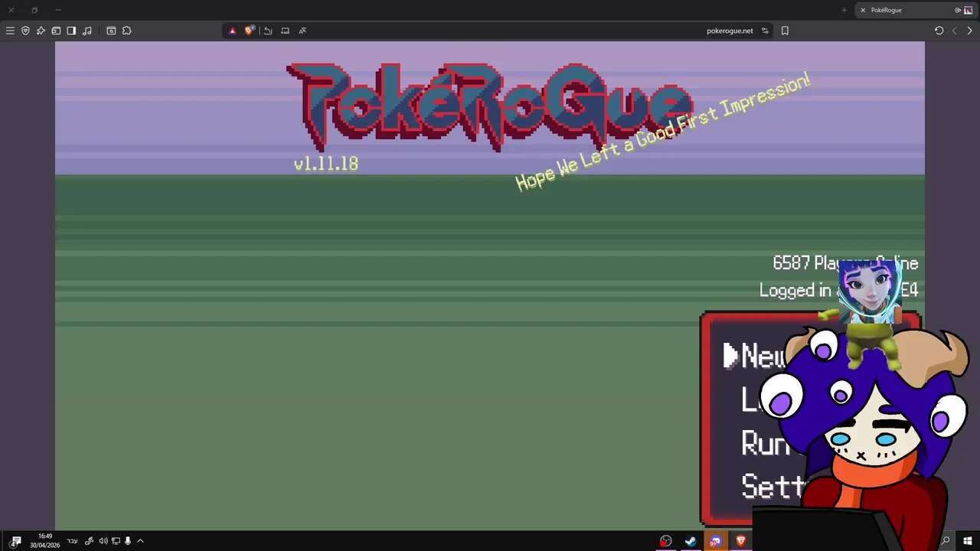Open a new tab with plus button
The width and height of the screenshot is (980, 551).
(844, 10)
